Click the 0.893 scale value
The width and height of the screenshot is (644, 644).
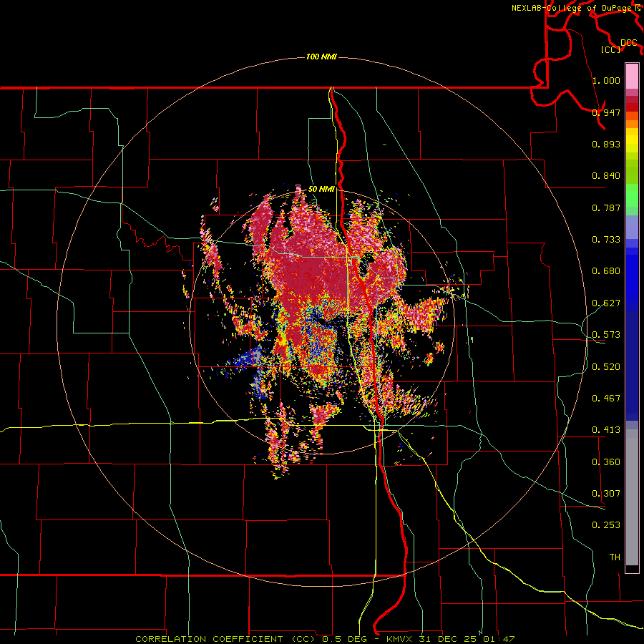click(606, 144)
